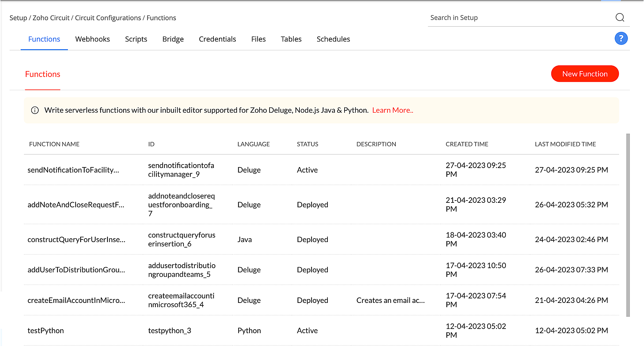Open the blue help question icon
This screenshot has width=644, height=347.
point(621,39)
